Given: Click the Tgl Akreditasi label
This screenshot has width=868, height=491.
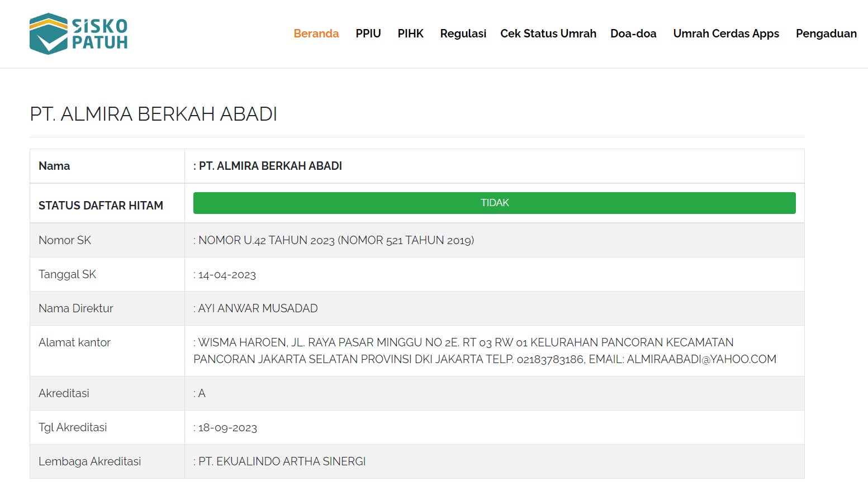Looking at the screenshot, I should 73,427.
